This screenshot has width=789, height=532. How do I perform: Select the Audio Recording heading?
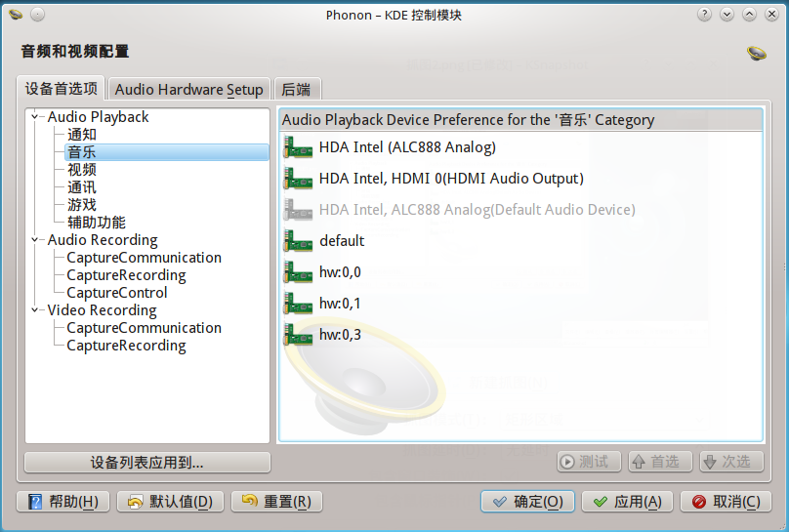coord(103,240)
